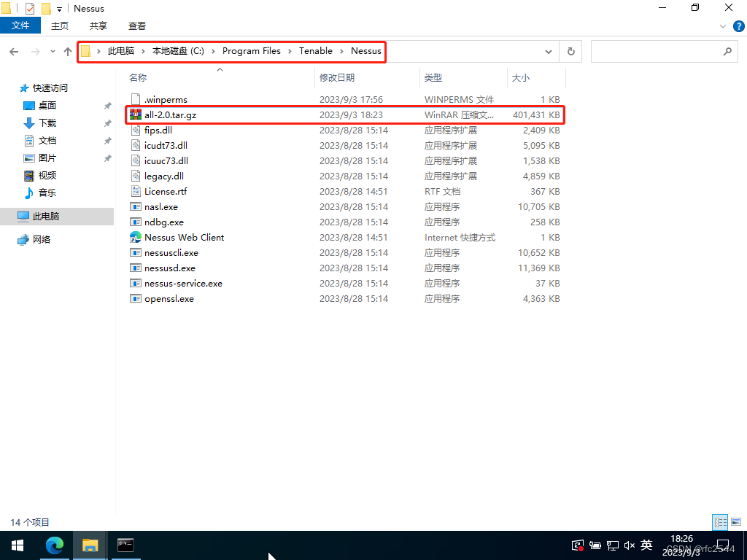
Task: Select fips.dll file icon
Action: click(x=136, y=130)
